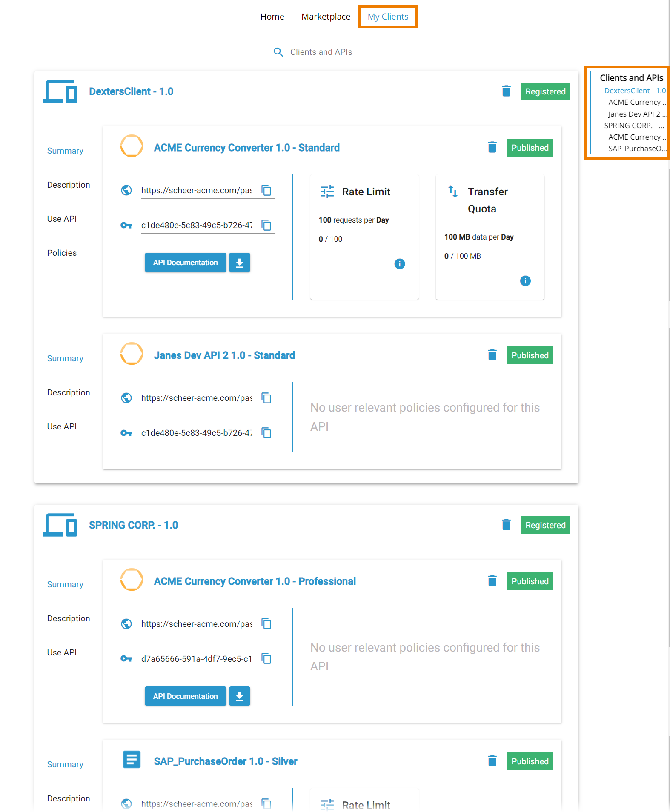Open Description tab for ACME Currency Converter Standard
Viewport: 670px width, 812px height.
click(69, 185)
